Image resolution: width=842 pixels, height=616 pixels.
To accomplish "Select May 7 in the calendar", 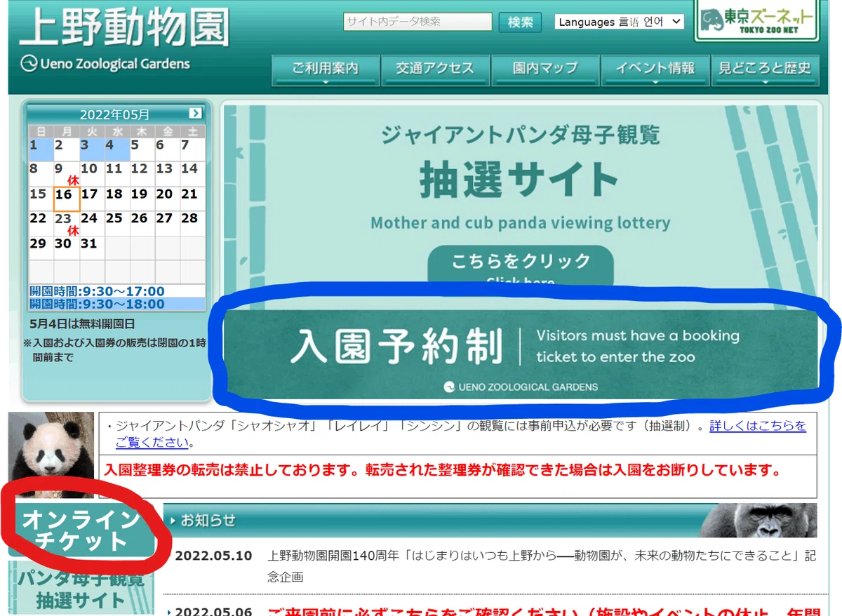I will point(193,149).
